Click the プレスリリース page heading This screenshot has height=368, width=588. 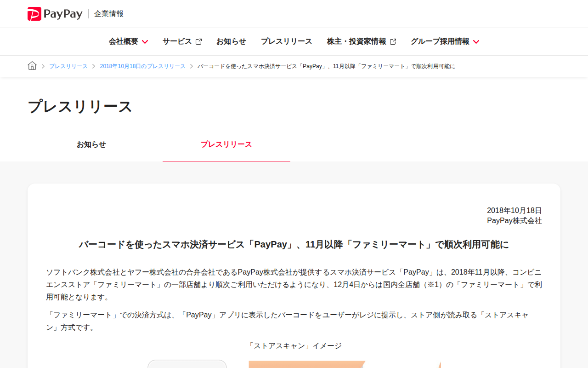click(x=80, y=107)
